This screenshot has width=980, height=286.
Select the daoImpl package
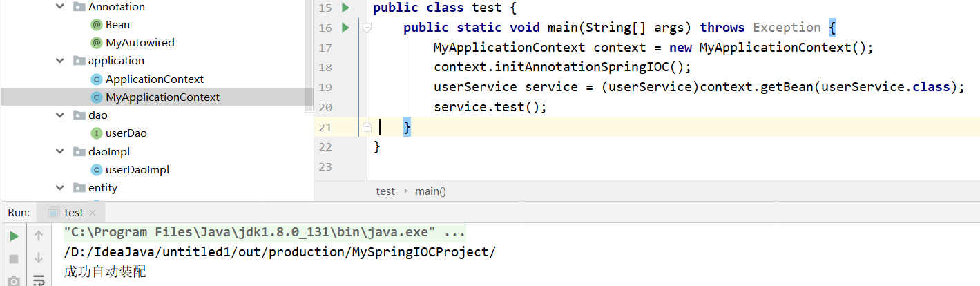[109, 151]
